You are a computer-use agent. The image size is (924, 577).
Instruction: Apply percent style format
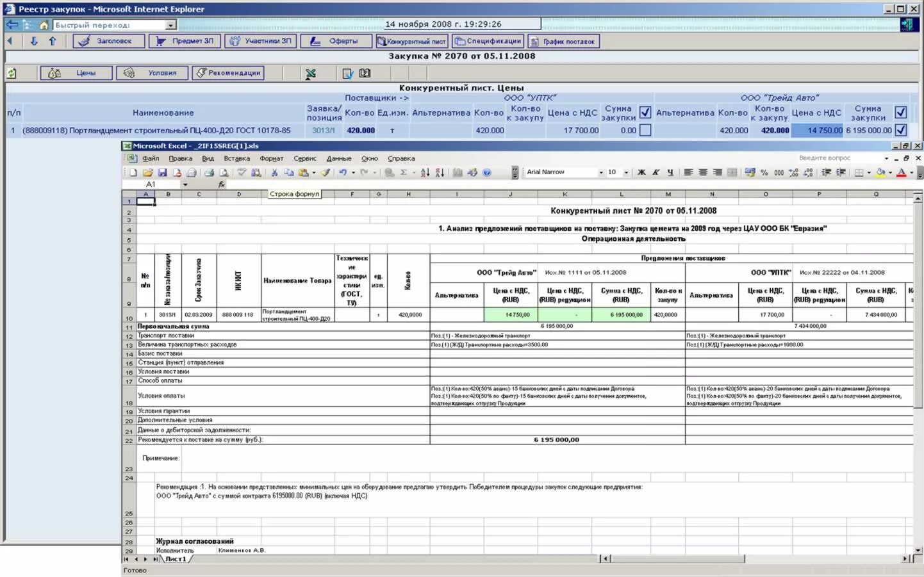click(764, 172)
